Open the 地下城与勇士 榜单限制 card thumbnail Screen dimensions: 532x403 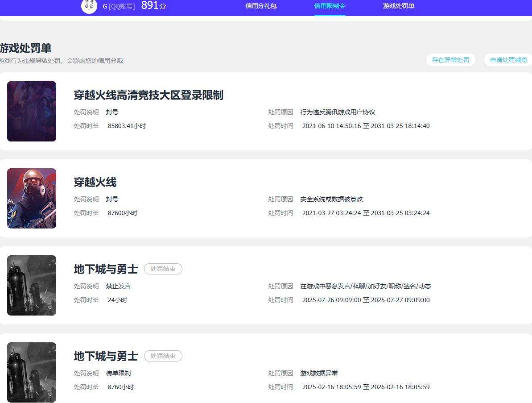[x=32, y=372]
